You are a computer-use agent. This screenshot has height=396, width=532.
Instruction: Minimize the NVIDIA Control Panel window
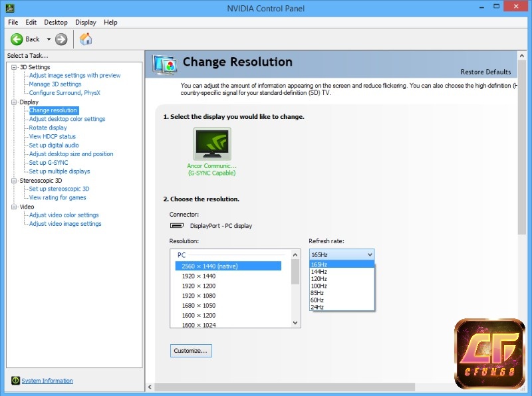coord(481,7)
